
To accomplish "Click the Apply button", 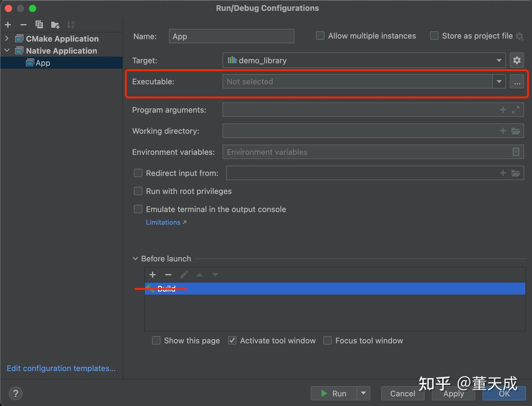I will click(x=454, y=393).
